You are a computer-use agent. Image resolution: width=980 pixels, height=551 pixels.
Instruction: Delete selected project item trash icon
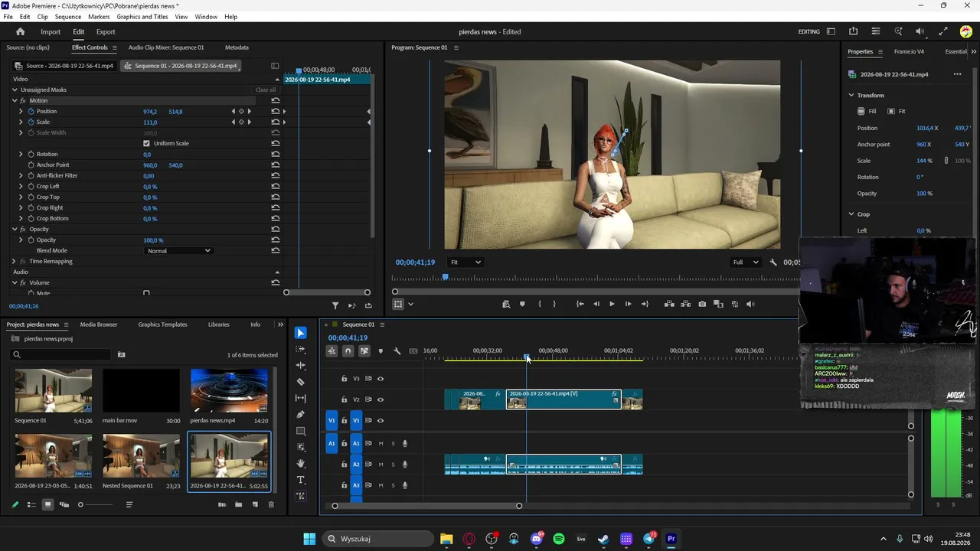coord(271,504)
